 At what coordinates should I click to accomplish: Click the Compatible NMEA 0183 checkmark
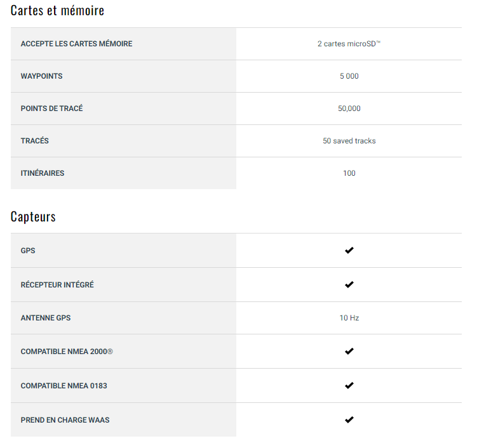tap(349, 385)
